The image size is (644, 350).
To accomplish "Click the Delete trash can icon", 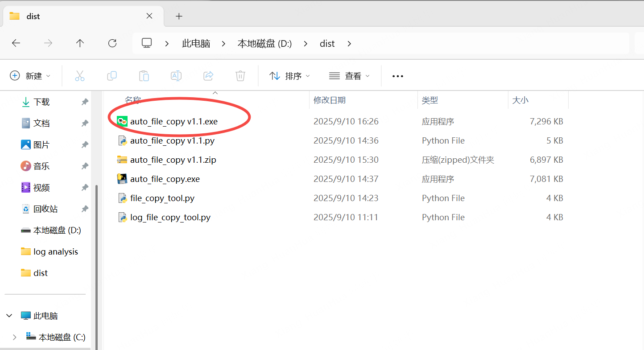I will pos(240,76).
